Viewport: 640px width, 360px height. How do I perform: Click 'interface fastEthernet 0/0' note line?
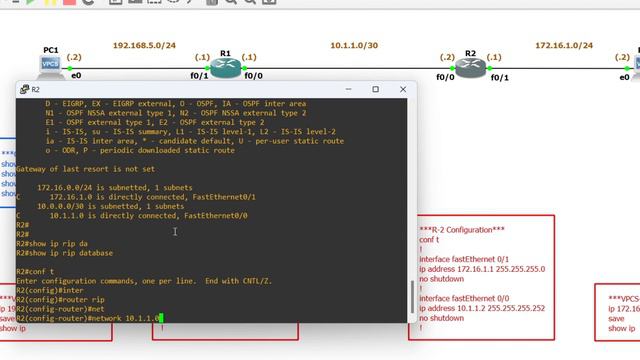coord(464,298)
